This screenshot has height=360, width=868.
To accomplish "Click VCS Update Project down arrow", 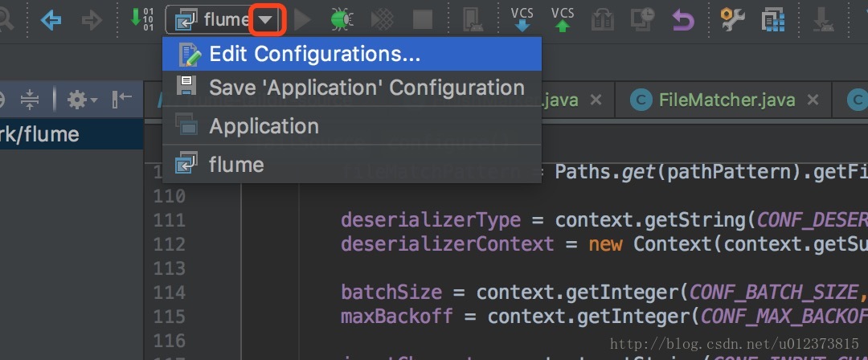I will [x=522, y=19].
